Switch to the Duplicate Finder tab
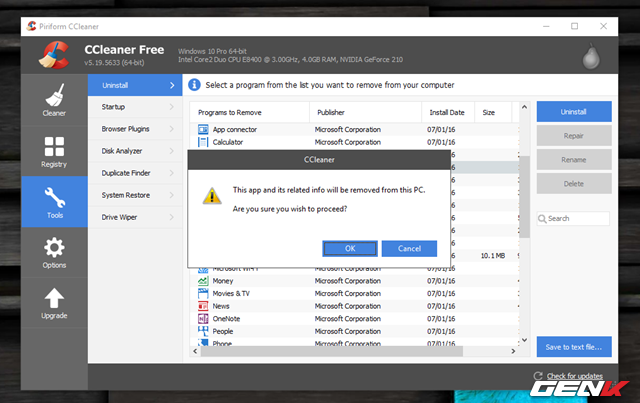 click(136, 173)
